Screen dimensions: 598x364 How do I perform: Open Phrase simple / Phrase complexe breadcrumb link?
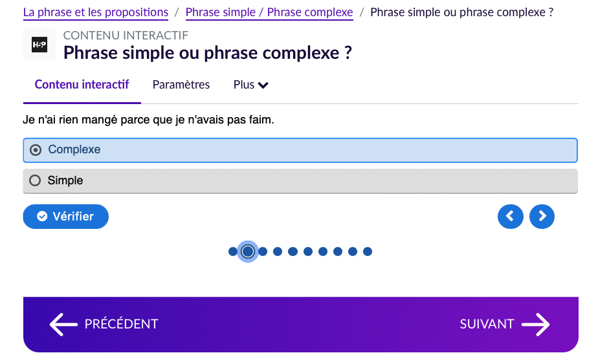pos(269,12)
